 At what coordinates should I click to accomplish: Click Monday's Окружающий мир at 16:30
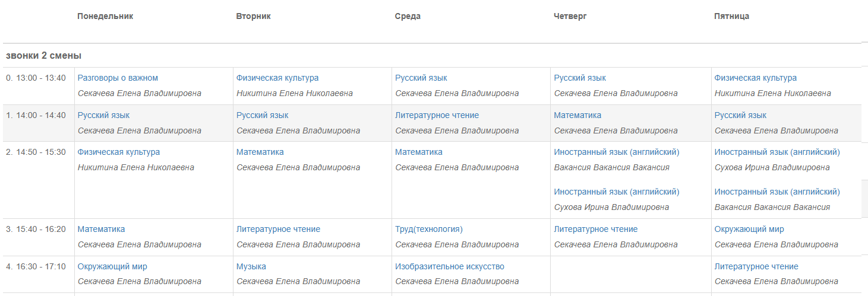[112, 266]
